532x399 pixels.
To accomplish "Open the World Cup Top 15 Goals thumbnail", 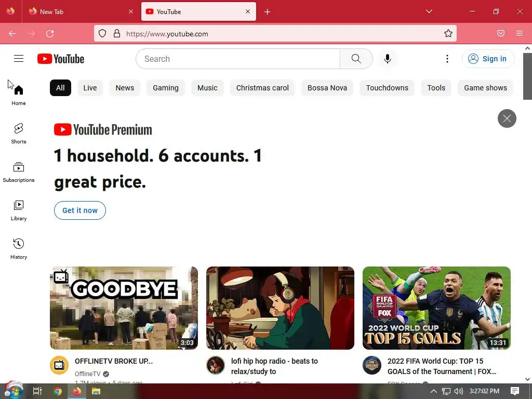I will click(436, 308).
